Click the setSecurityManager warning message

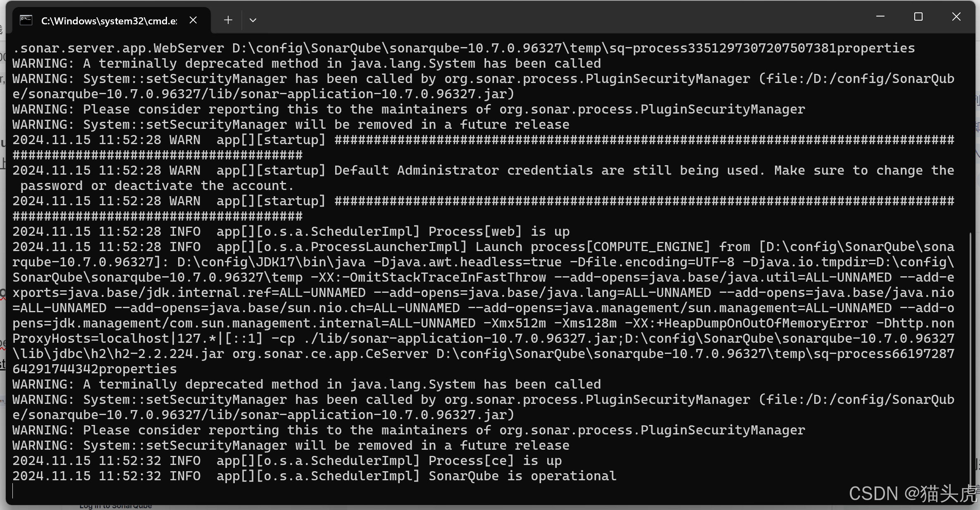pos(185,78)
